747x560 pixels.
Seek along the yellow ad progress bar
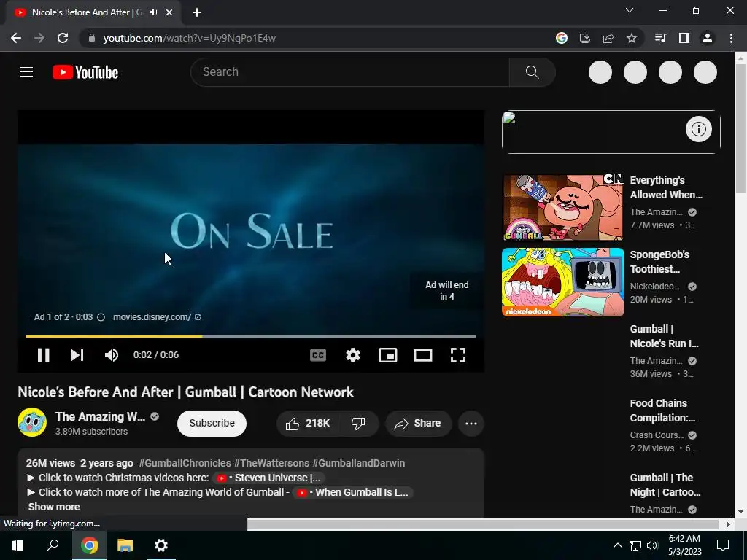pos(251,336)
